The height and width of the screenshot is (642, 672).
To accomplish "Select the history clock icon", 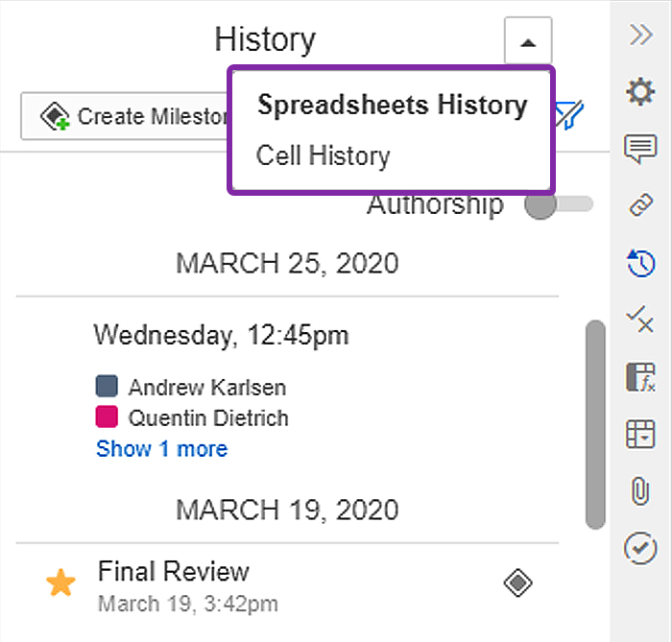I will [x=640, y=263].
